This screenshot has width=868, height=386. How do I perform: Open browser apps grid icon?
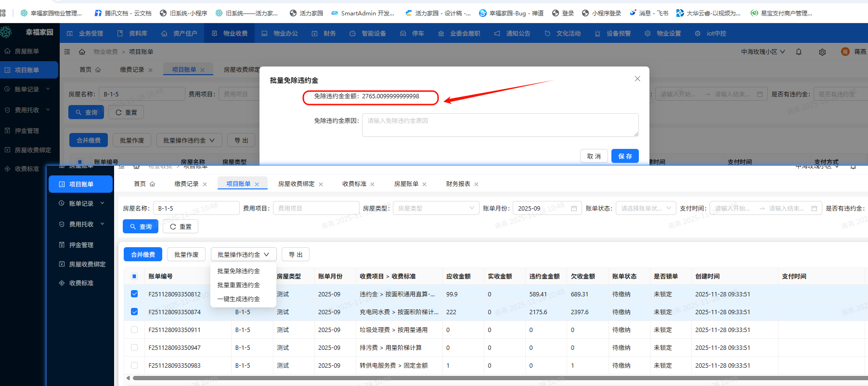[x=3, y=13]
